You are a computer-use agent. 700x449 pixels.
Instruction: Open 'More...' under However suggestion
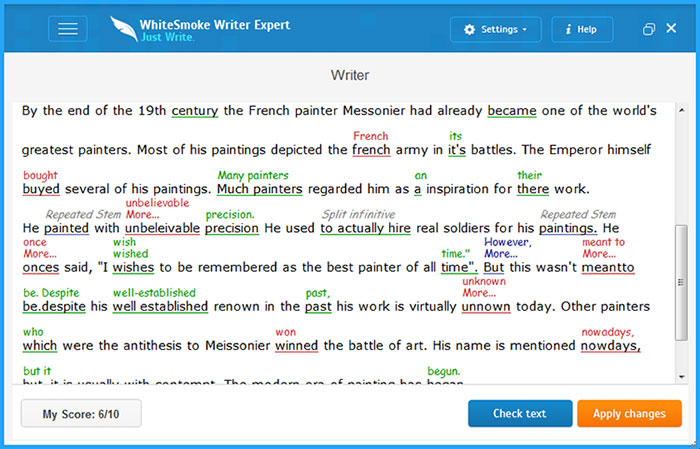(500, 254)
